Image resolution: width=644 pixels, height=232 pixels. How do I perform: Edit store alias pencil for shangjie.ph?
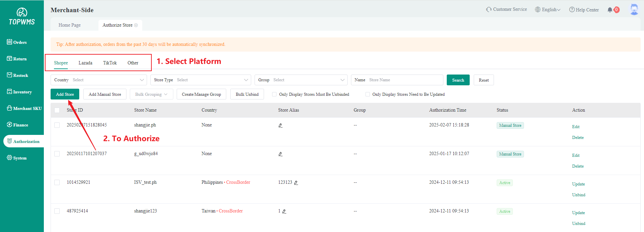pos(280,125)
